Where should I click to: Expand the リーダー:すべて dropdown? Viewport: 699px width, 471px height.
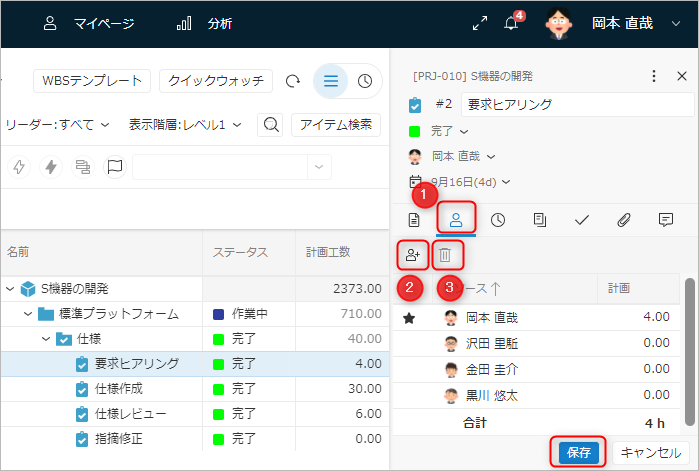57,125
